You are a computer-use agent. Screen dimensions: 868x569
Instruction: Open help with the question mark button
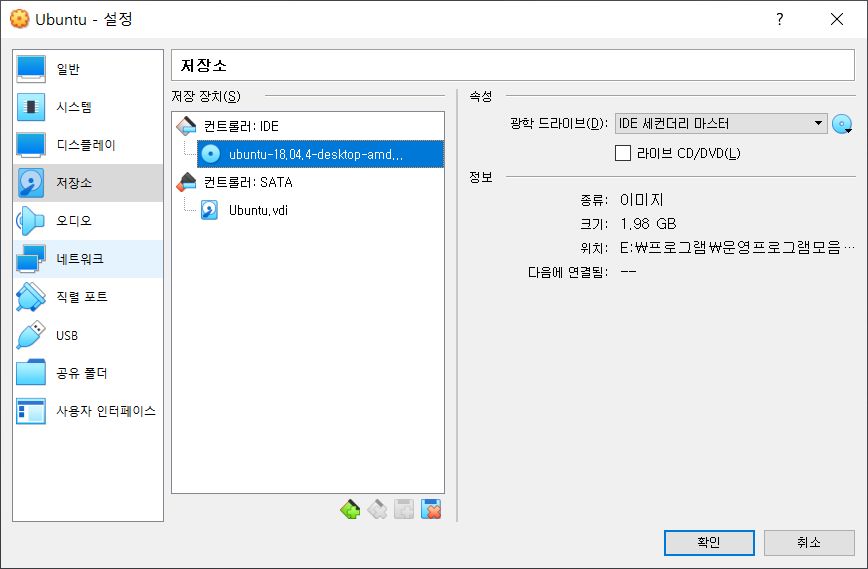pyautogui.click(x=779, y=19)
